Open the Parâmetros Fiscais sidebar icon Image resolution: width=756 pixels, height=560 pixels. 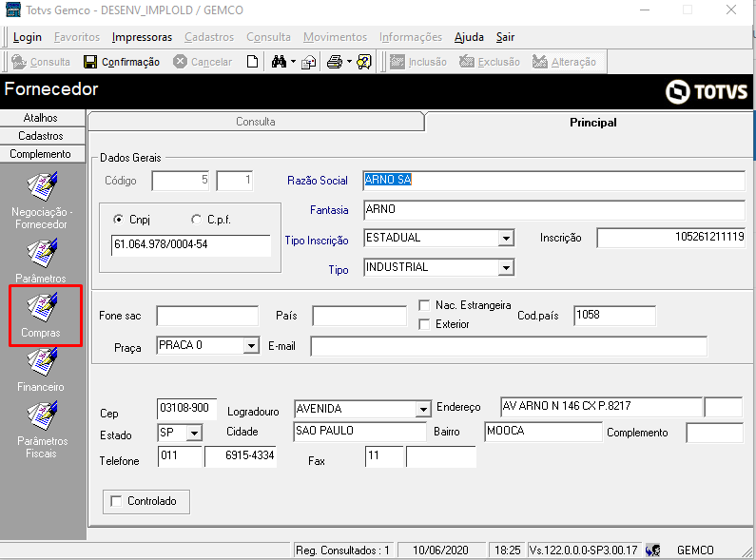(x=42, y=415)
